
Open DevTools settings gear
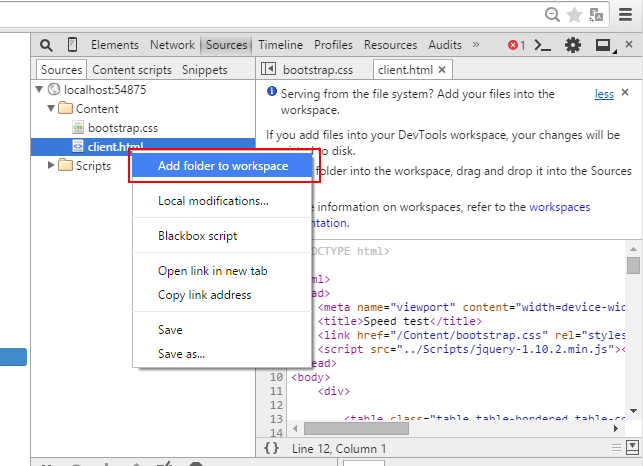pyautogui.click(x=573, y=45)
